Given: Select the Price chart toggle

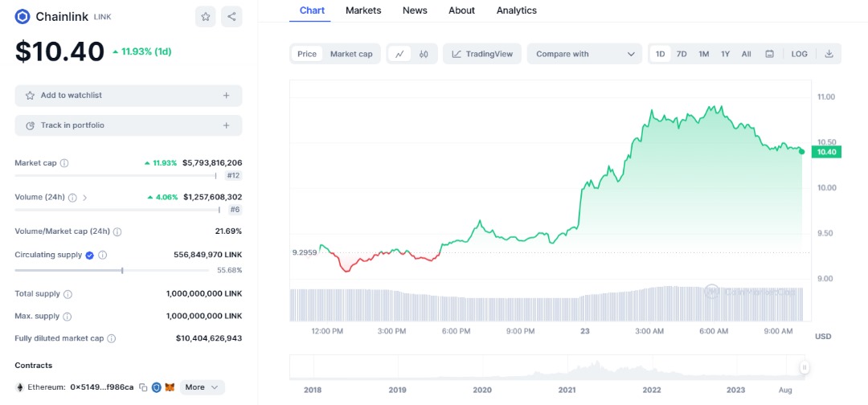Looking at the screenshot, I should point(307,54).
